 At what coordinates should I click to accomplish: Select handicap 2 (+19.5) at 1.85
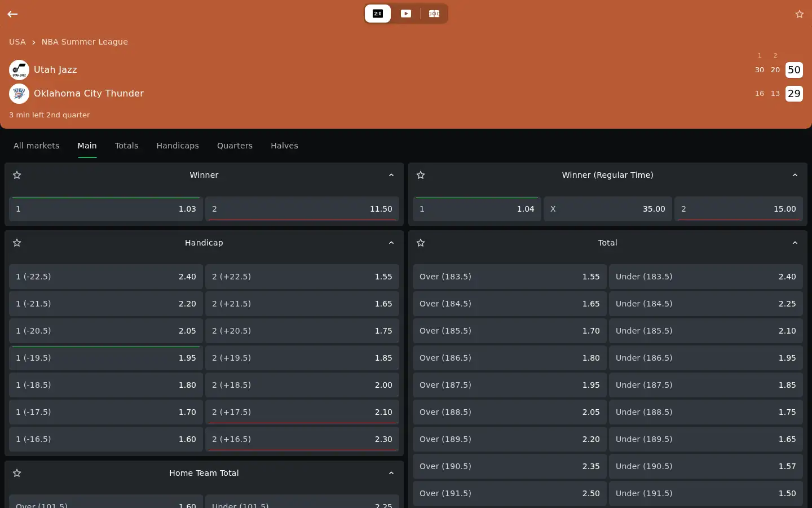(x=302, y=358)
